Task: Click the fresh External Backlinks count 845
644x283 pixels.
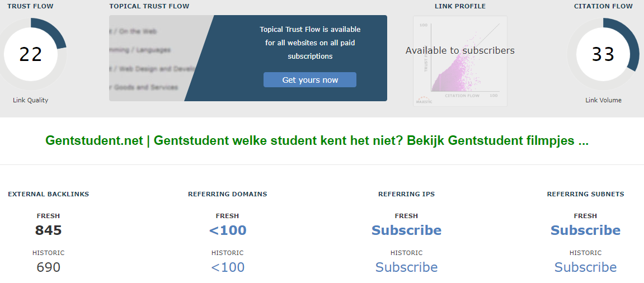Action: [48, 230]
